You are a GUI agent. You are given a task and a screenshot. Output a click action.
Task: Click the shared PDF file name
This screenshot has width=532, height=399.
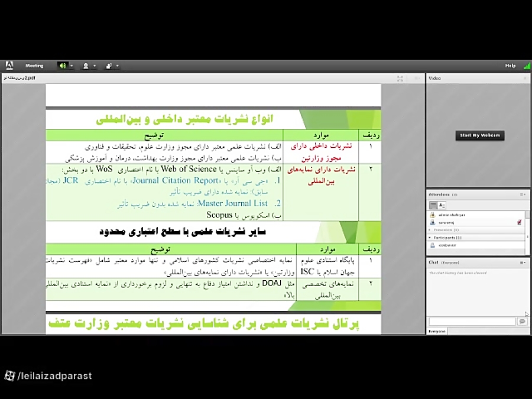coord(20,78)
